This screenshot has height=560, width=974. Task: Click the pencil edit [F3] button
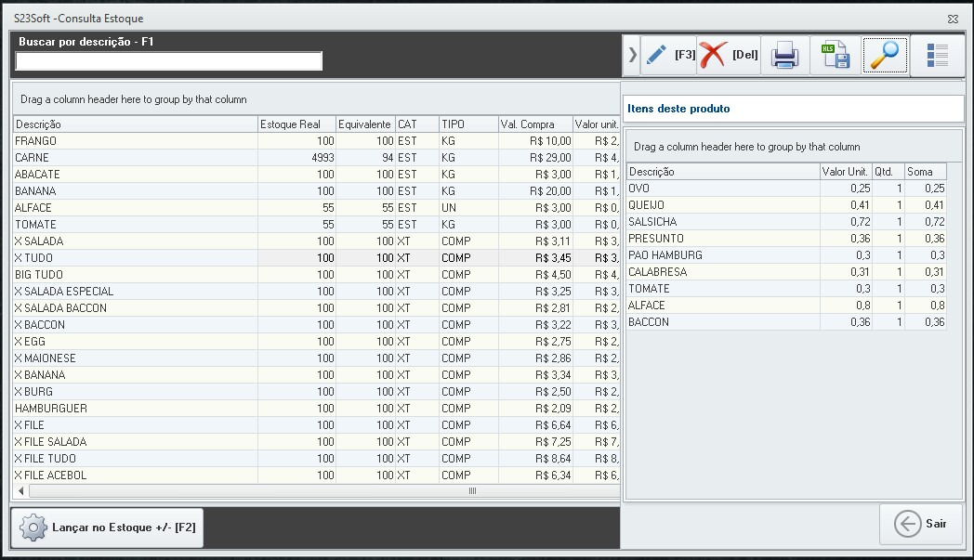pyautogui.click(x=669, y=55)
